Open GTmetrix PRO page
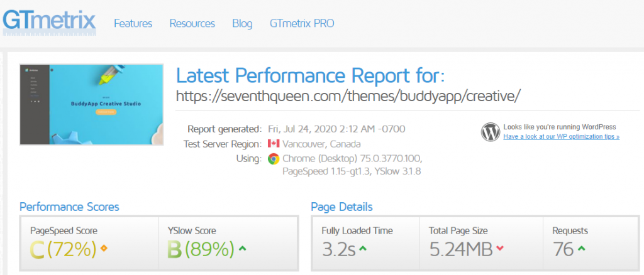Screen dimensions: 644x275 302,23
